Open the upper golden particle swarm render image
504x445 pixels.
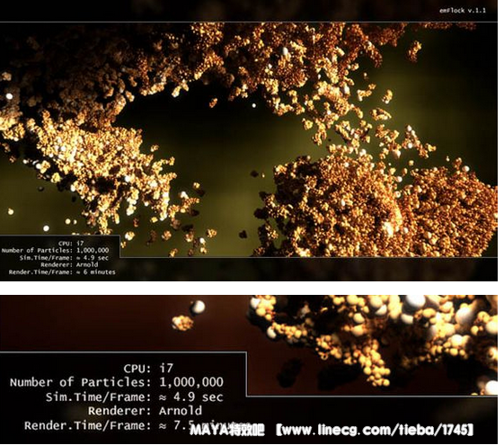click(249, 140)
